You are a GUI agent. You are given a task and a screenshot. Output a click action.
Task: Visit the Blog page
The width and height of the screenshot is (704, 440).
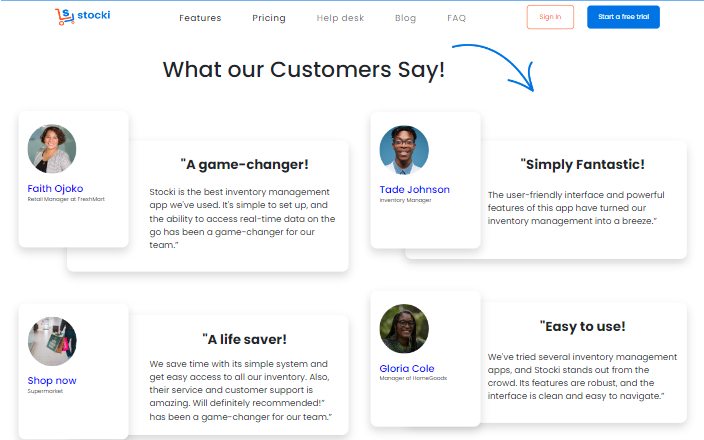(x=405, y=18)
